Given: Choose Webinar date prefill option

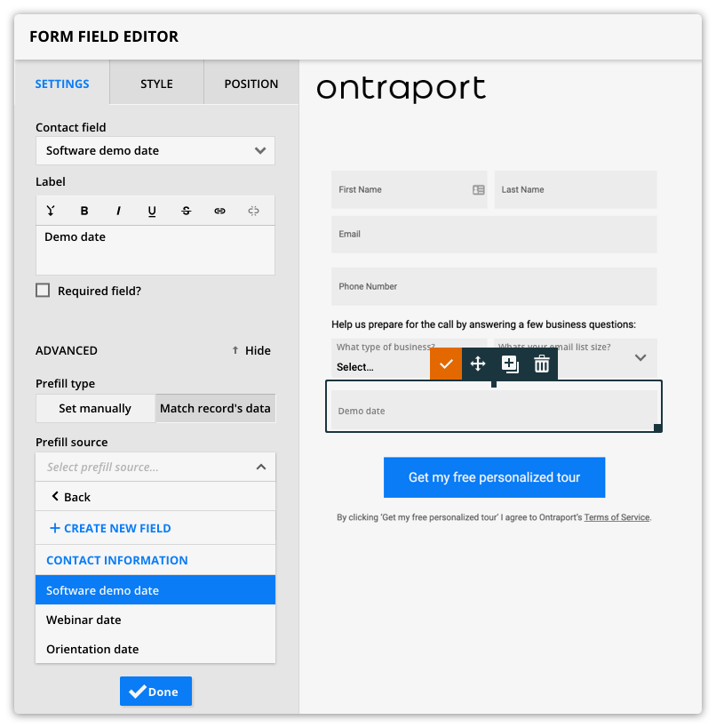Looking at the screenshot, I should 155,620.
